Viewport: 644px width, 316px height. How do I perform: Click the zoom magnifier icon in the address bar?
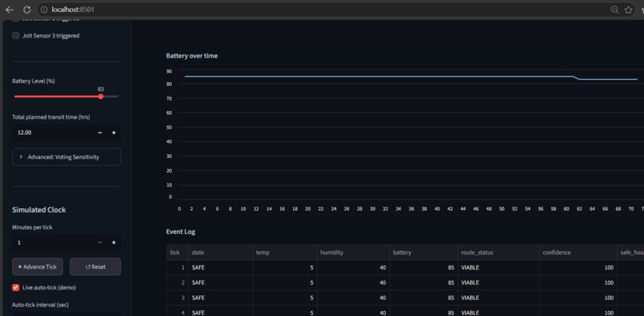coord(614,10)
